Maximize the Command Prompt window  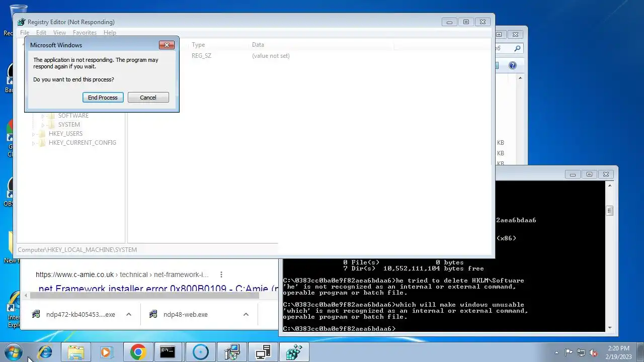[589, 174]
